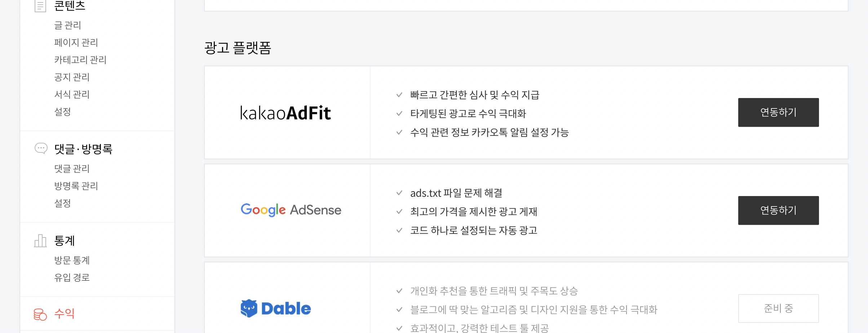Viewport: 868px width, 333px height.
Task: Click text 최고의 가격을 제시한 광고 게재
Action: point(474,212)
